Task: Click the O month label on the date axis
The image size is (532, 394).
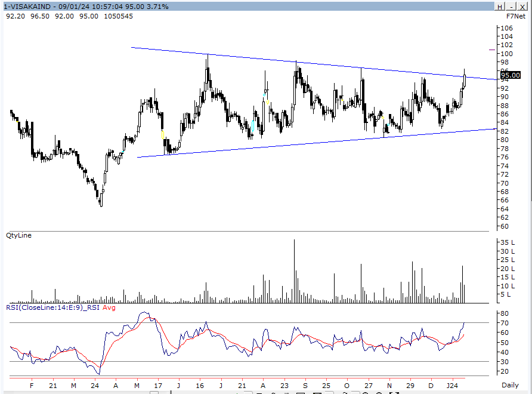Action: pyautogui.click(x=347, y=386)
